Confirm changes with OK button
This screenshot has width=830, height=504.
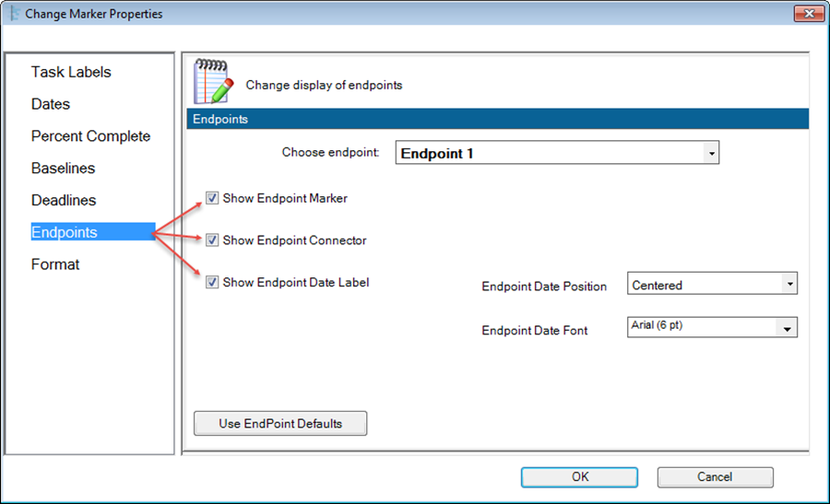click(x=579, y=477)
